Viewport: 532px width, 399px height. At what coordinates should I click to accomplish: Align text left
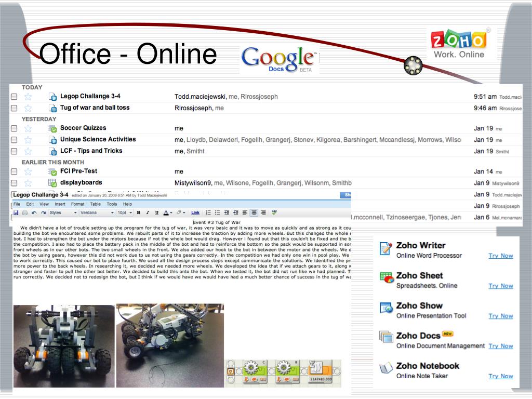point(245,212)
